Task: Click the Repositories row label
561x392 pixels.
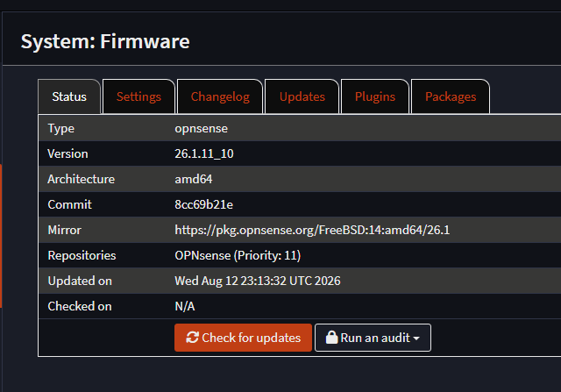Action: pyautogui.click(x=82, y=255)
